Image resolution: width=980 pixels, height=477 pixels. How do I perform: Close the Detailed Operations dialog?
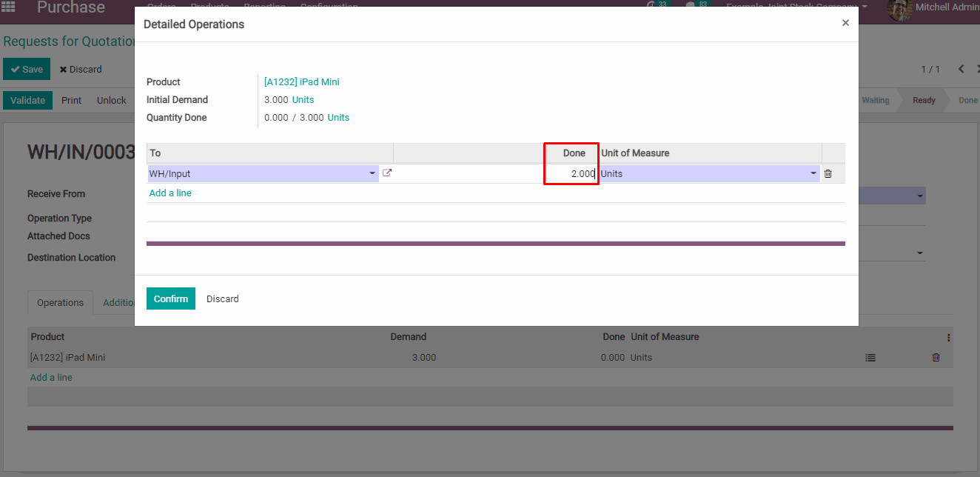pyautogui.click(x=845, y=23)
